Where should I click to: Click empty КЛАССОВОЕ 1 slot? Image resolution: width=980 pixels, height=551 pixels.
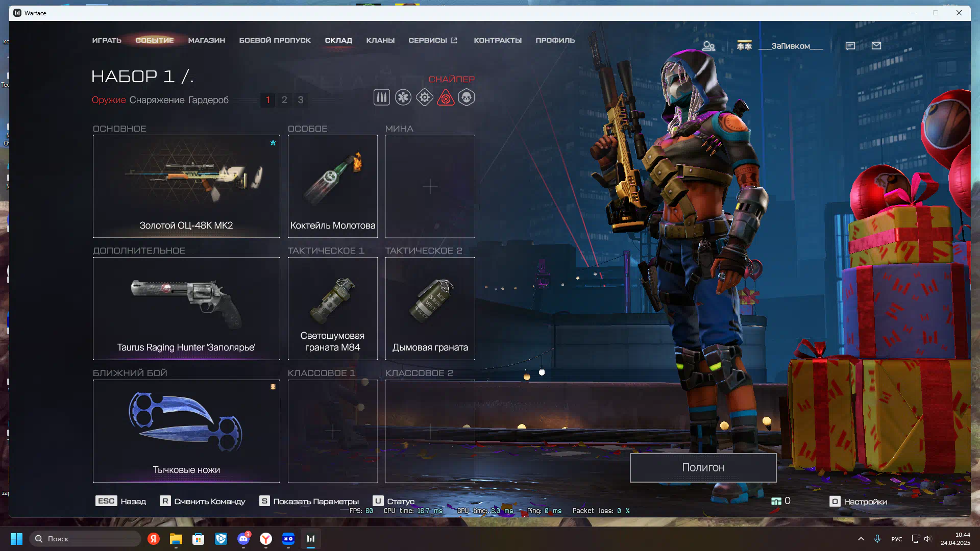(x=333, y=431)
